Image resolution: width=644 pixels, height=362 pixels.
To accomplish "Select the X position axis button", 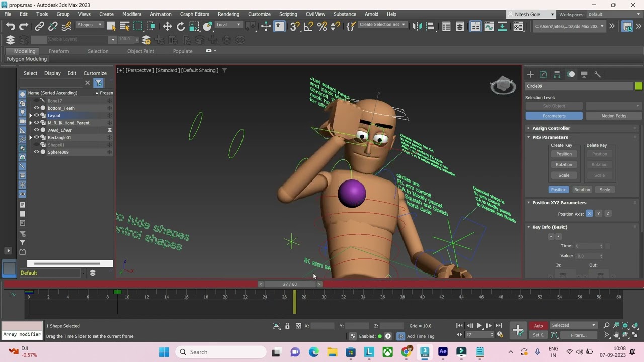I will [x=589, y=214].
